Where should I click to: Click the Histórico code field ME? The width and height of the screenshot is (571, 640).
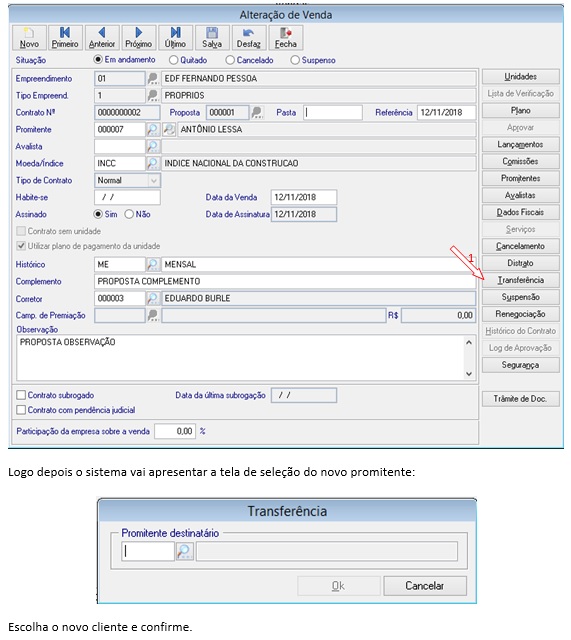coord(120,264)
